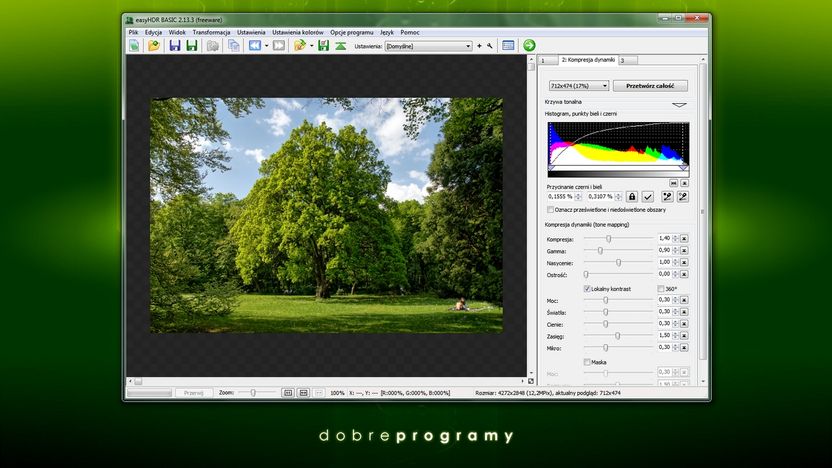This screenshot has height=468, width=832.
Task: Click the x icon below the histogram
Action: (684, 183)
